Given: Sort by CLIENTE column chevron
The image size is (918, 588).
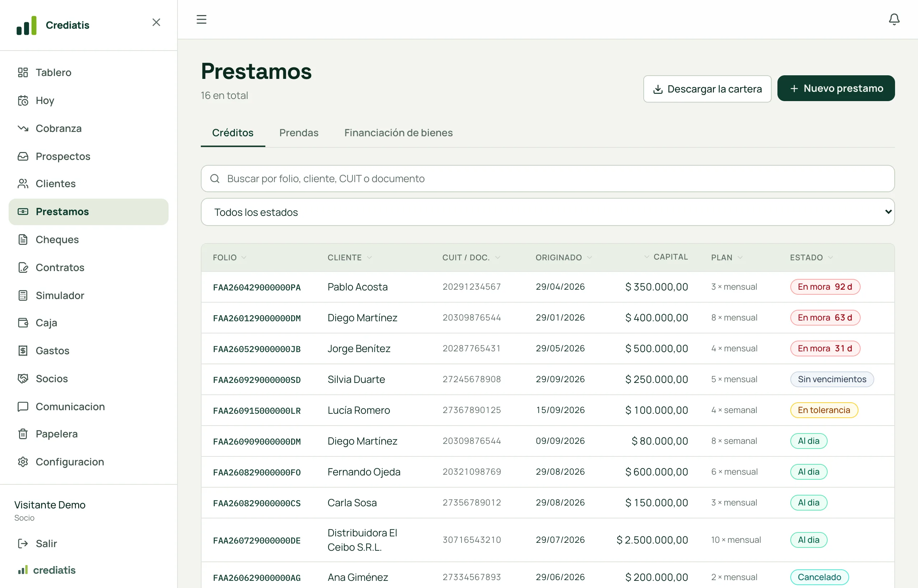Looking at the screenshot, I should [x=369, y=257].
